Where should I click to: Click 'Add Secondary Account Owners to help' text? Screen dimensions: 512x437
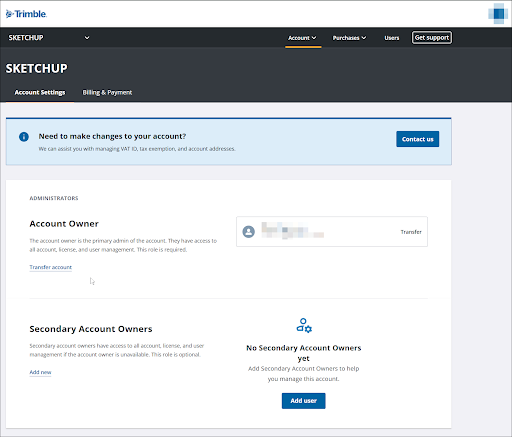pos(304,369)
